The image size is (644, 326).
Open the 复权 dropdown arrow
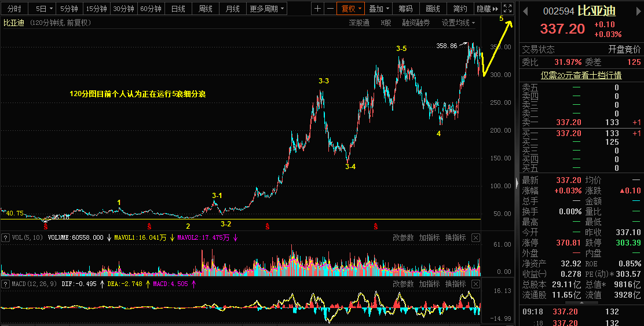pyautogui.click(x=360, y=9)
